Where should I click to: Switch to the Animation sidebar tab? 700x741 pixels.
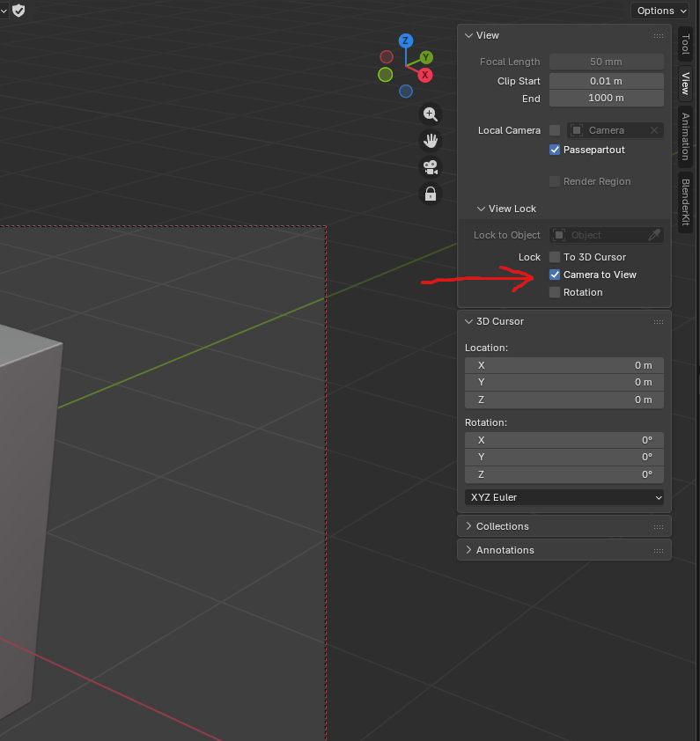[x=686, y=136]
